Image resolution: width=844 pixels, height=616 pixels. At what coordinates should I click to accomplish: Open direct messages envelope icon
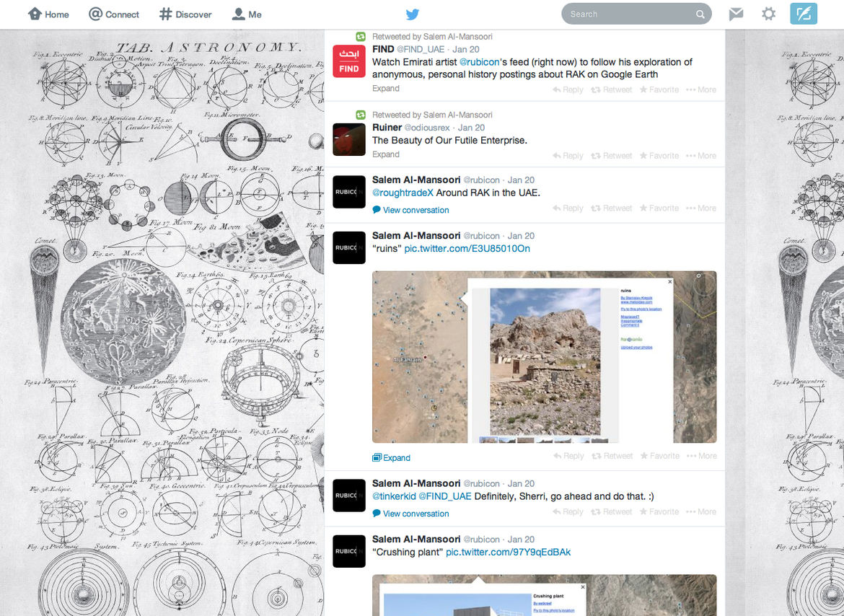(736, 14)
